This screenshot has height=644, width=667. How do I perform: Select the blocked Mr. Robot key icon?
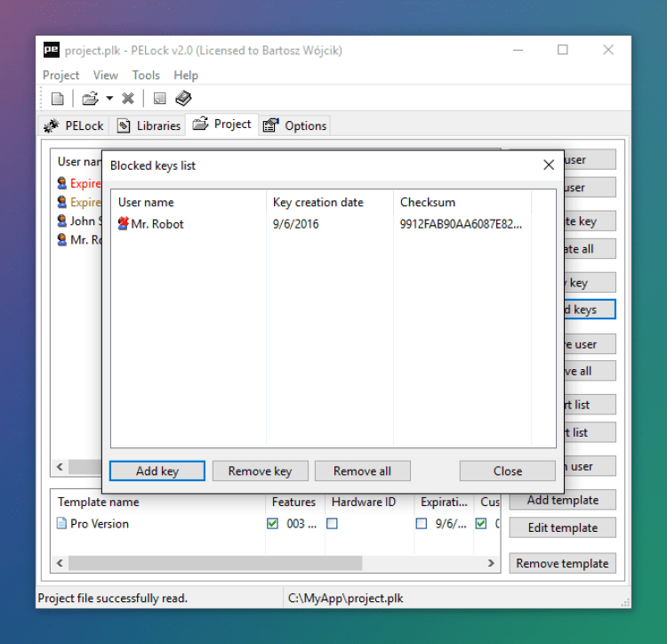pos(124,223)
